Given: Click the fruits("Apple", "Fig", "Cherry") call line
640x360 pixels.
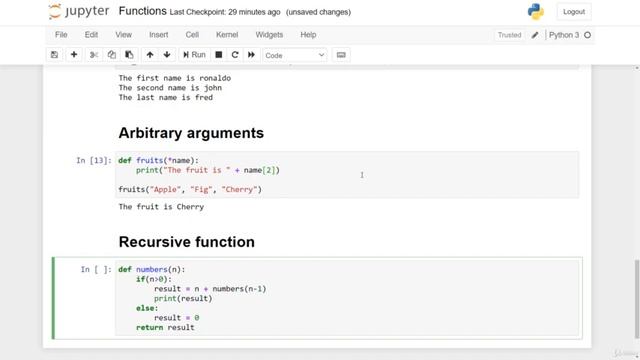Looking at the screenshot, I should pos(190,189).
